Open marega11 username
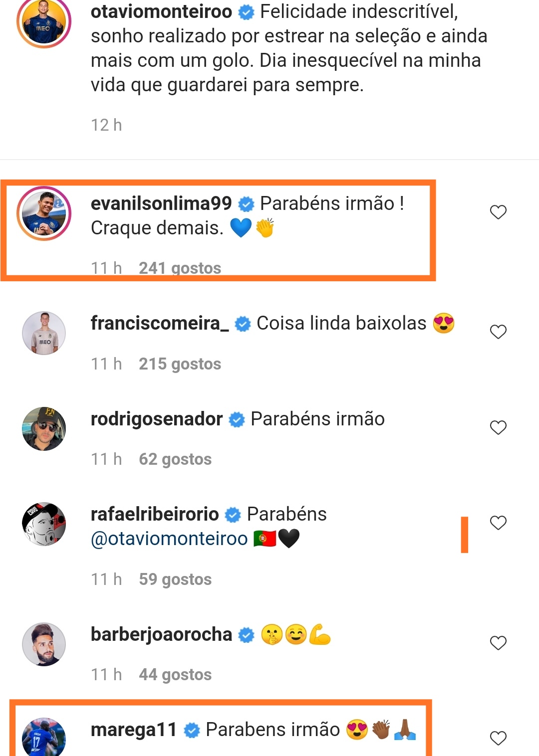This screenshot has width=539, height=756. (x=134, y=730)
